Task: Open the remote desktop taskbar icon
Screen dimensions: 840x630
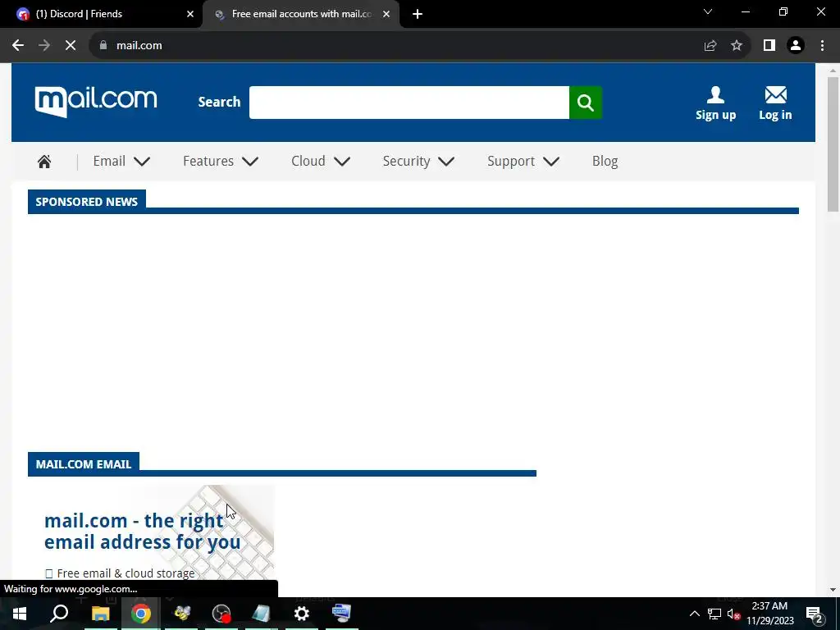Action: click(x=342, y=614)
